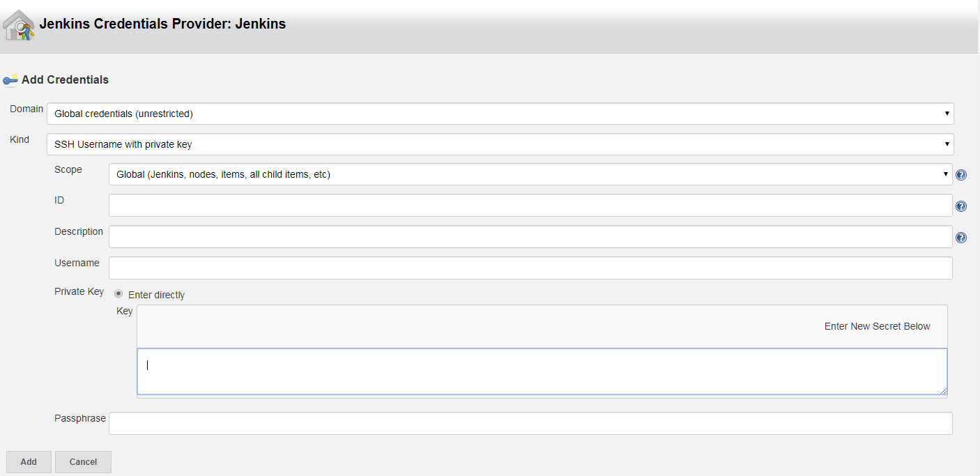Click into the Description field
This screenshot has height=476, width=980.
(530, 237)
